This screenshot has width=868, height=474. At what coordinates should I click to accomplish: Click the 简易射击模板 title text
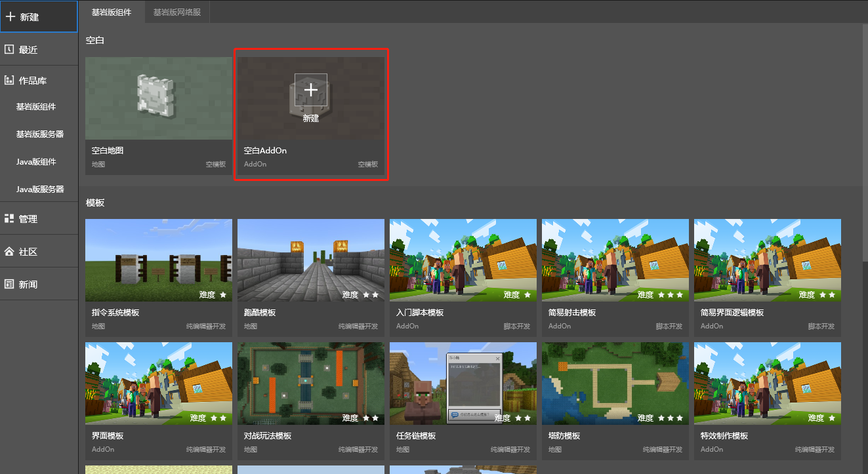pyautogui.click(x=572, y=313)
